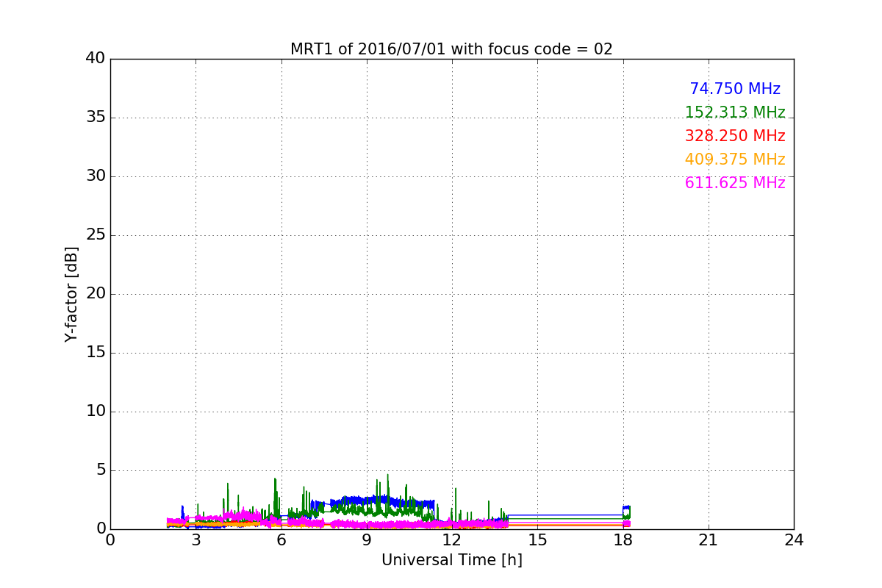Select the 409.375 MHz legend label

point(735,159)
